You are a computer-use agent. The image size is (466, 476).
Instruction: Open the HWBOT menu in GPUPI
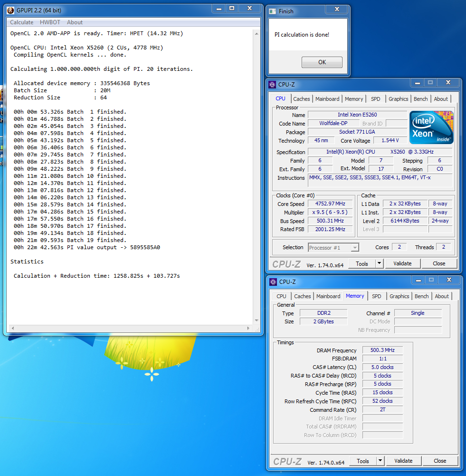[50, 22]
